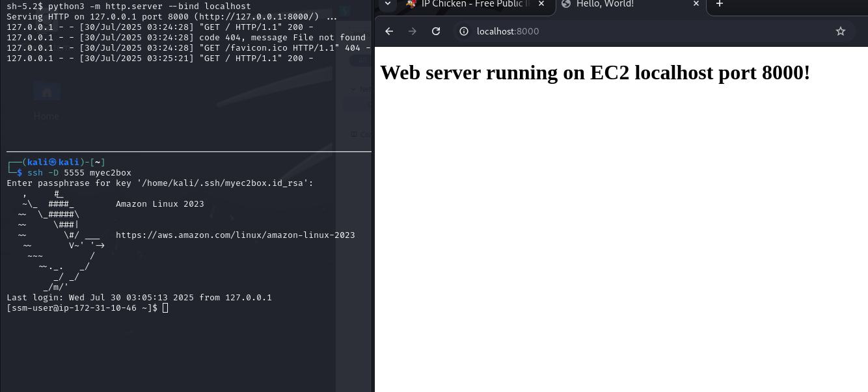Close the Hello, World! tab
This screenshot has width=868, height=392.
point(696,4)
